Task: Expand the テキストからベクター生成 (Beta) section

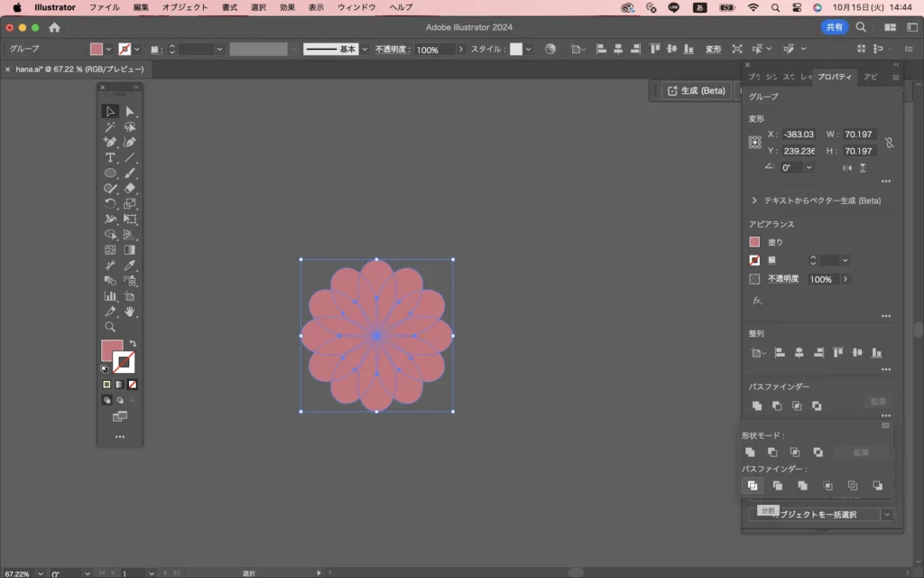Action: pos(754,200)
